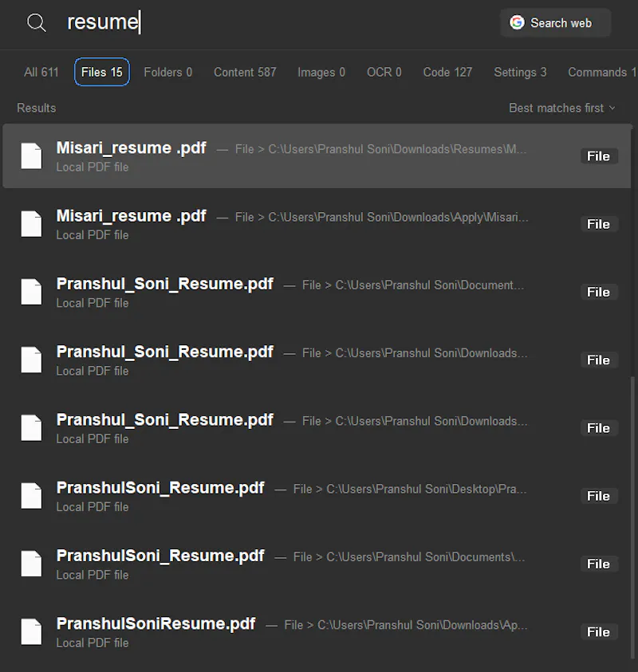The image size is (638, 672).
Task: Select the Files 15 tab
Action: (x=102, y=72)
